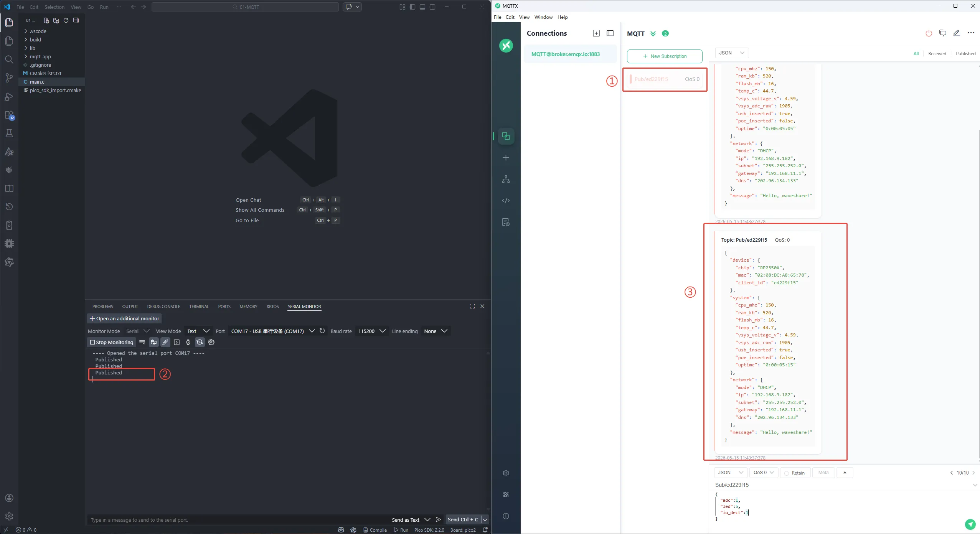980x534 pixels.
Task: Send the serial message arrow icon
Action: (439, 519)
